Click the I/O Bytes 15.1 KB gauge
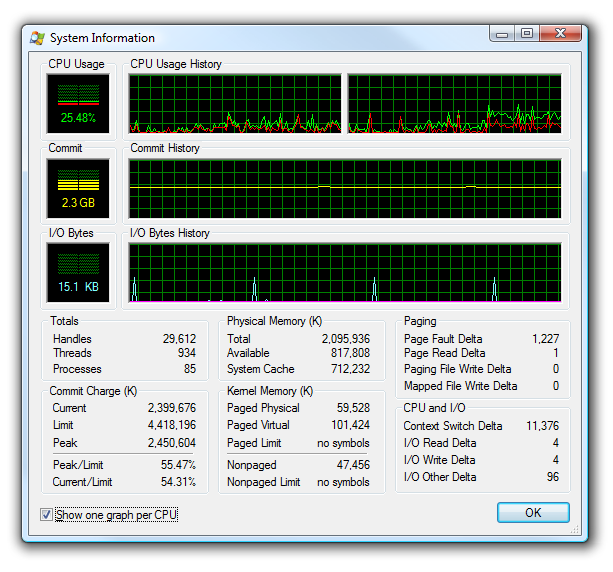This screenshot has width=613, height=572. 78,273
